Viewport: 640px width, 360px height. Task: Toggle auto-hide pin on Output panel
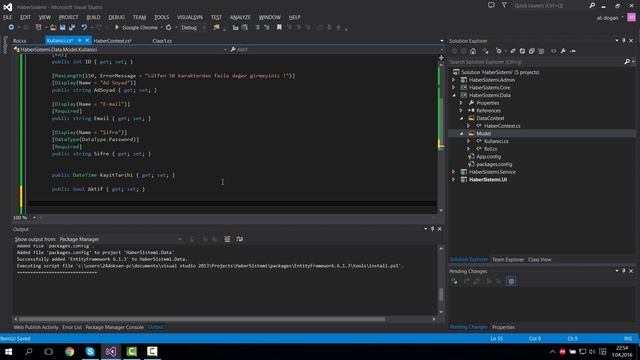coord(432,229)
